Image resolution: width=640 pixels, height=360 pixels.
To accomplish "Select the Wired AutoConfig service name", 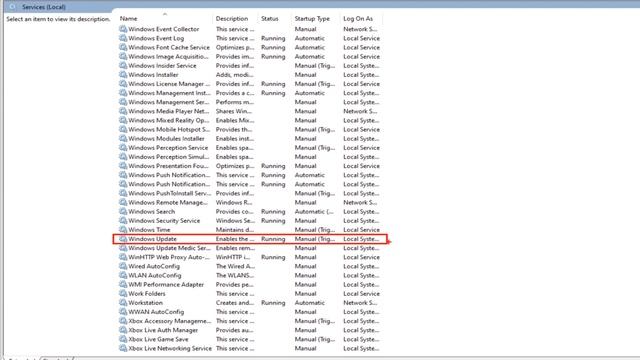I will [154, 266].
